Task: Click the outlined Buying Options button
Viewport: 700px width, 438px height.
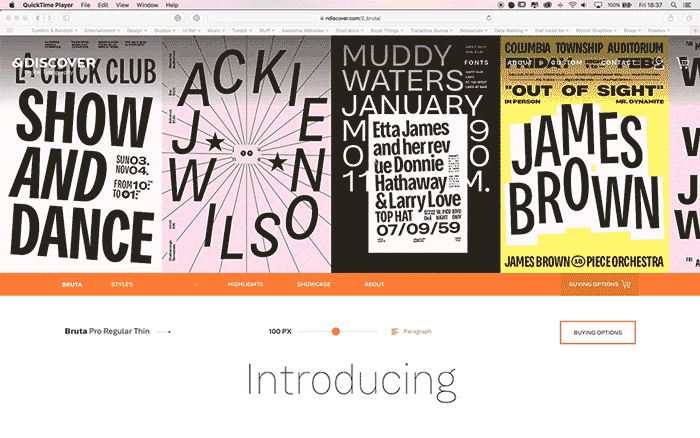Action: [x=597, y=332]
